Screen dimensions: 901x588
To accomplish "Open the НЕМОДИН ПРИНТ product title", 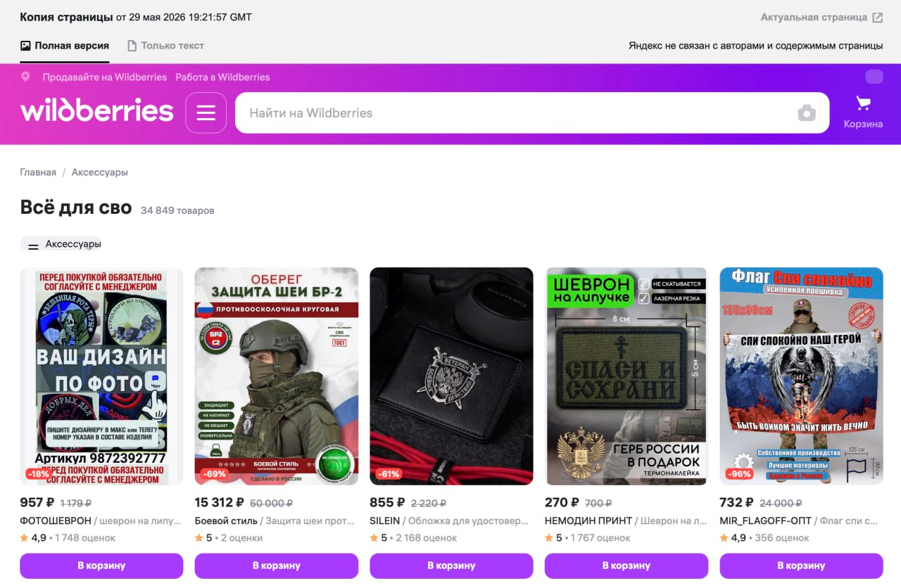I will (x=626, y=521).
